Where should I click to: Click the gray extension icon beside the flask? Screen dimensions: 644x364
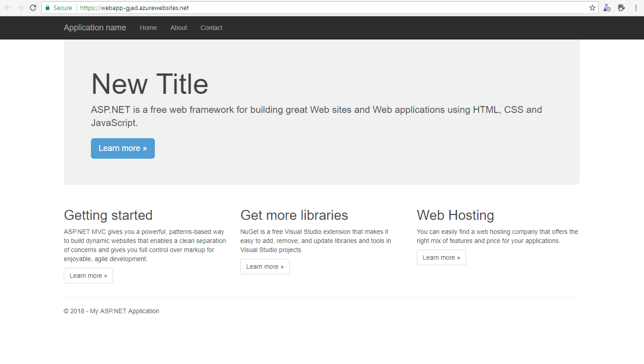pyautogui.click(x=621, y=8)
